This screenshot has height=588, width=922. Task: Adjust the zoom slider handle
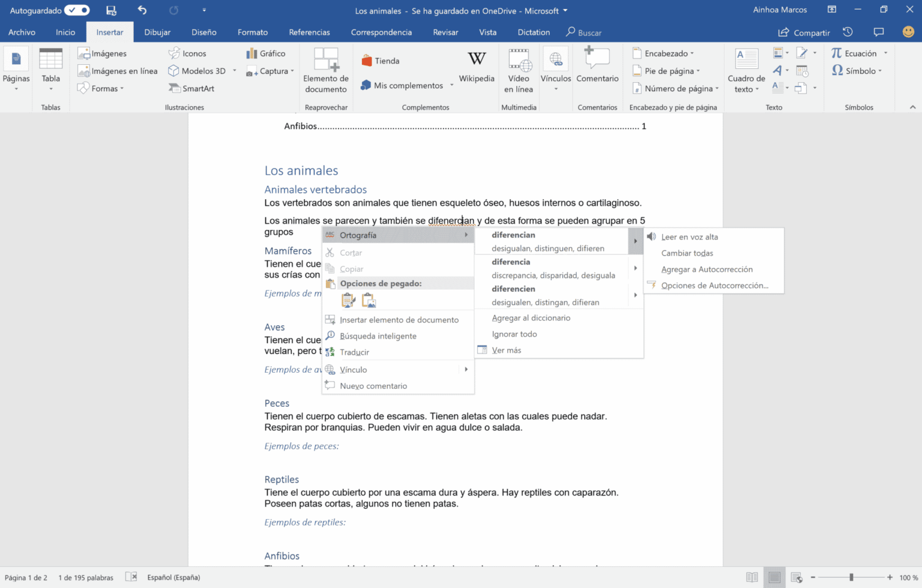851,577
